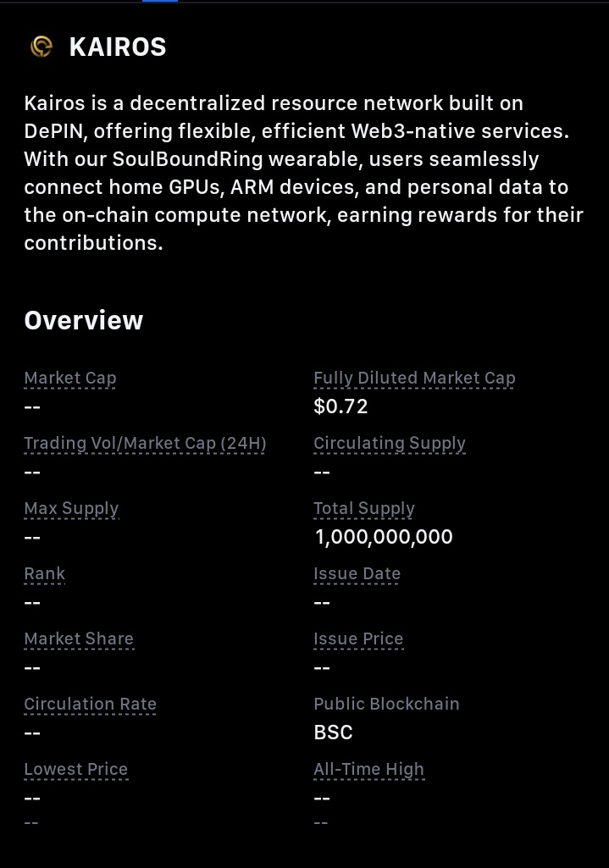
Task: Click the KAIROS gold coin logo icon
Action: click(x=41, y=47)
